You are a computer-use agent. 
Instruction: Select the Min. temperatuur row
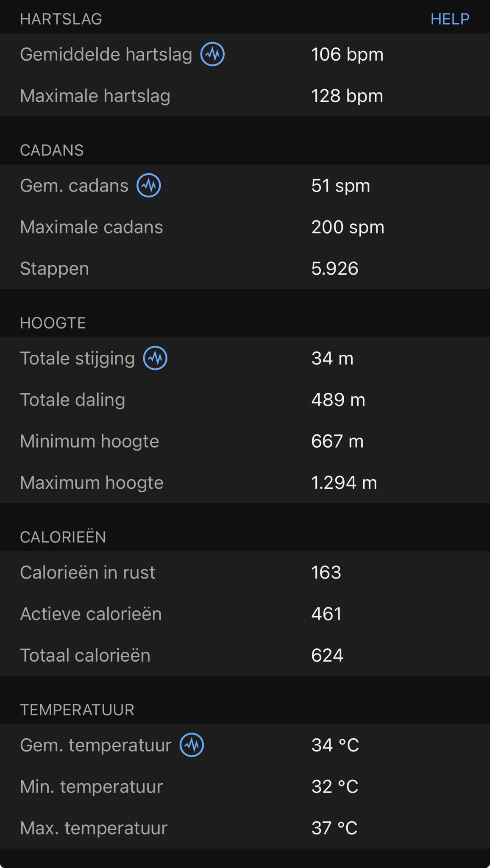[x=245, y=787]
